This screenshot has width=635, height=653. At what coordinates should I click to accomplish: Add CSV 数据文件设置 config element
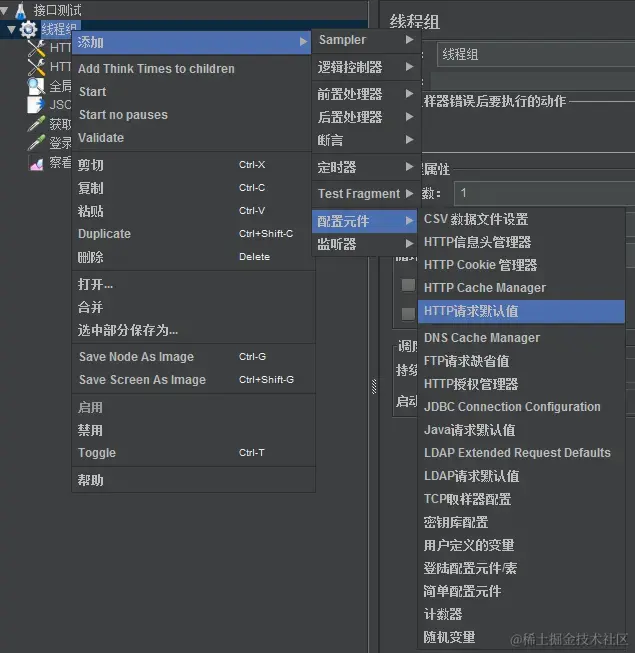tap(521, 219)
